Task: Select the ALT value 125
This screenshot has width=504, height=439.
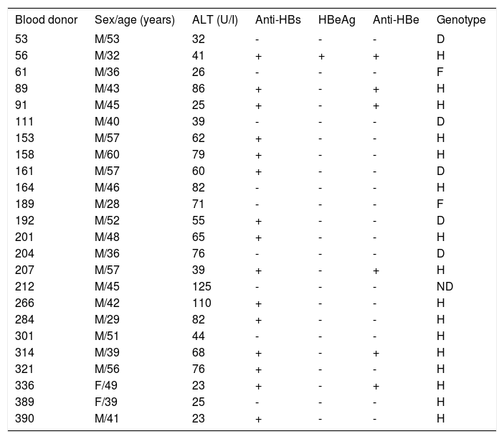Action: coord(202,287)
